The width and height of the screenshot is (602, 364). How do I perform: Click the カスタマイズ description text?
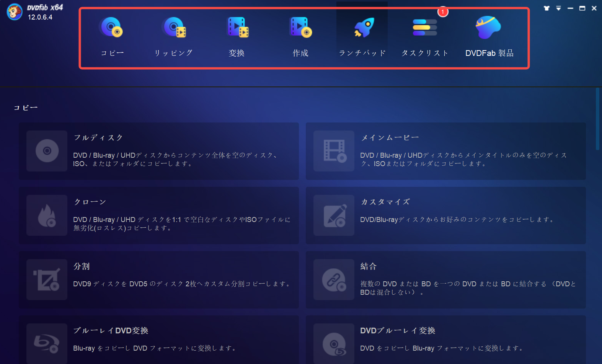coord(457,219)
